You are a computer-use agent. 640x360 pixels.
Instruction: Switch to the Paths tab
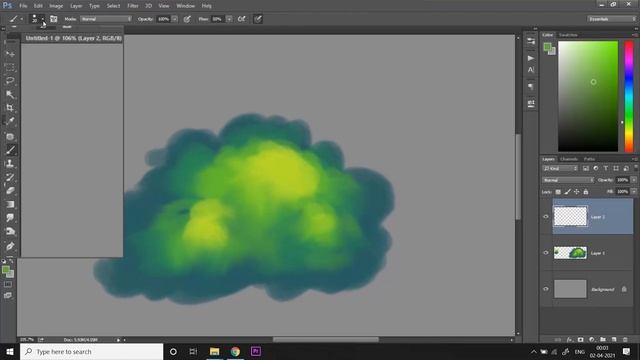tap(589, 159)
